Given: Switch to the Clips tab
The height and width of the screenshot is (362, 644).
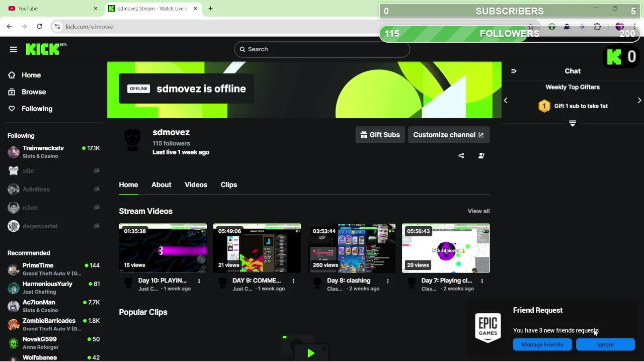Looking at the screenshot, I should tap(228, 185).
